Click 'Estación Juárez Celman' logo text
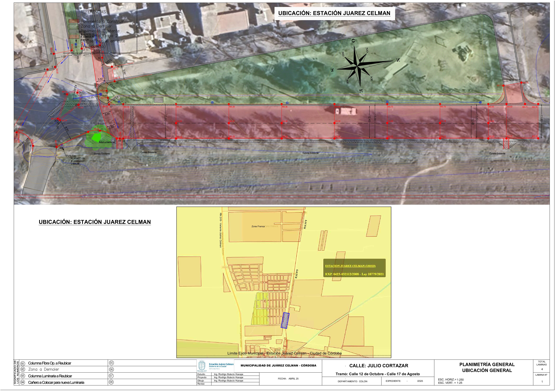Image resolution: width=555 pixels, height=392 pixels. [x=221, y=364]
